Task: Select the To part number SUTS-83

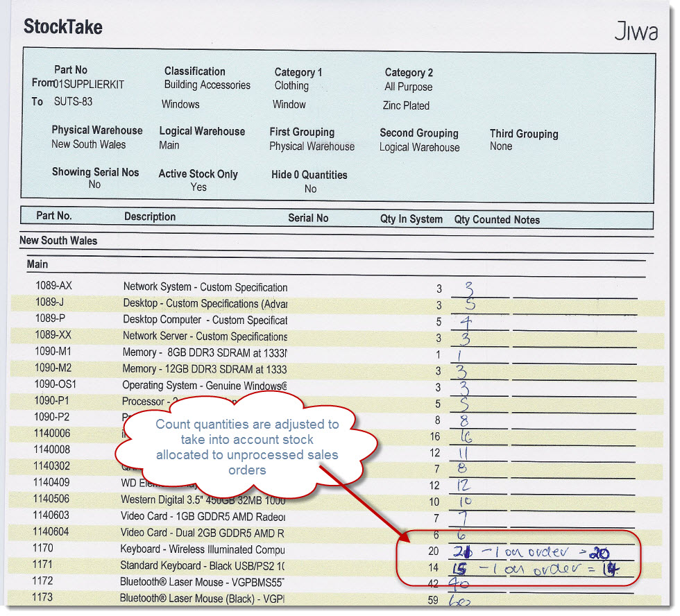Action: pos(73,101)
